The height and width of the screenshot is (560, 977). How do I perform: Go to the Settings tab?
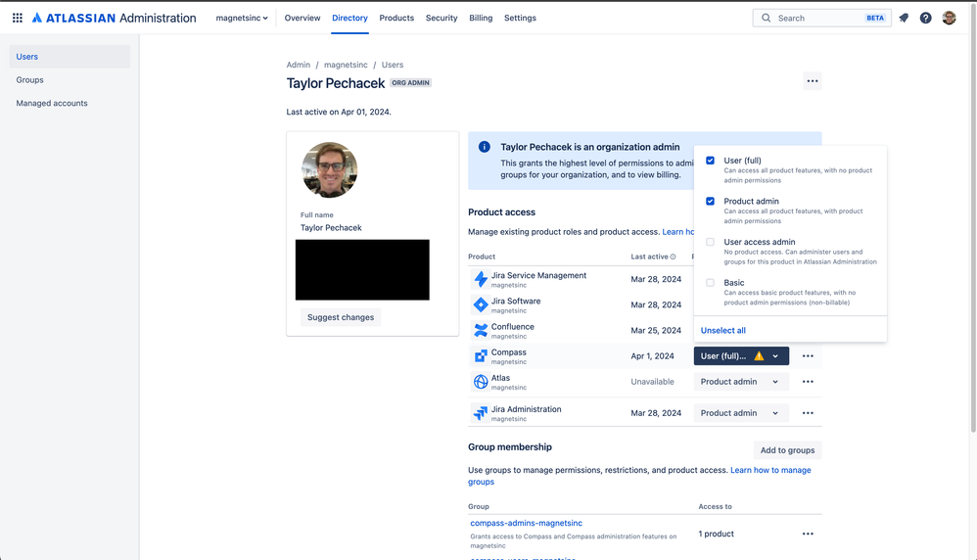pos(520,18)
